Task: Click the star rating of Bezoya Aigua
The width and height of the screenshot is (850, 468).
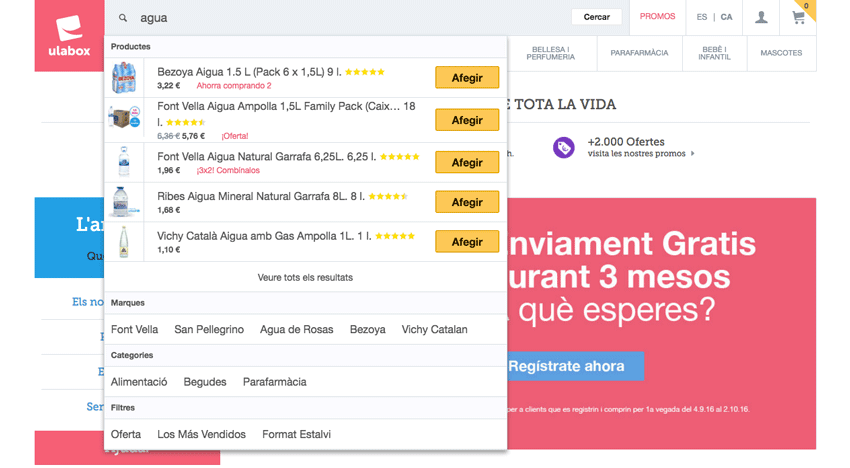Action: pos(364,72)
